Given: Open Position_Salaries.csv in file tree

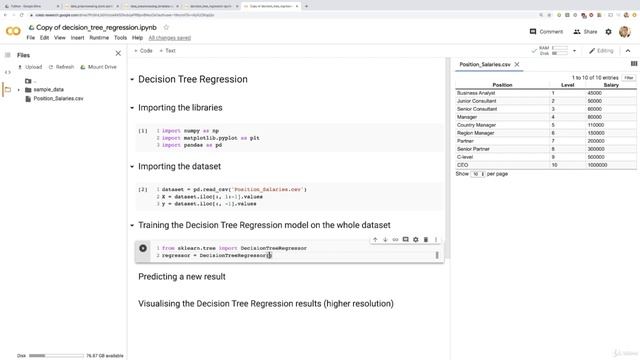Looking at the screenshot, I should coord(54,98).
